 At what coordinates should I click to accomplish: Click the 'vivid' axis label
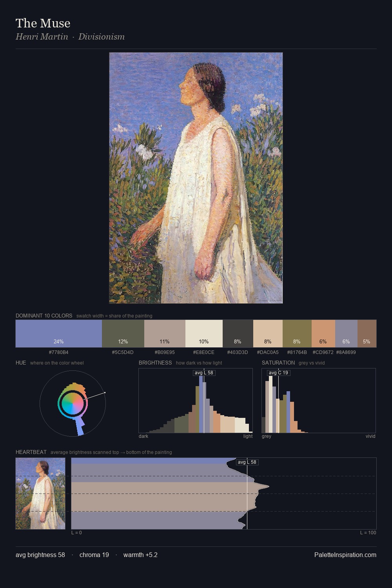click(x=370, y=436)
